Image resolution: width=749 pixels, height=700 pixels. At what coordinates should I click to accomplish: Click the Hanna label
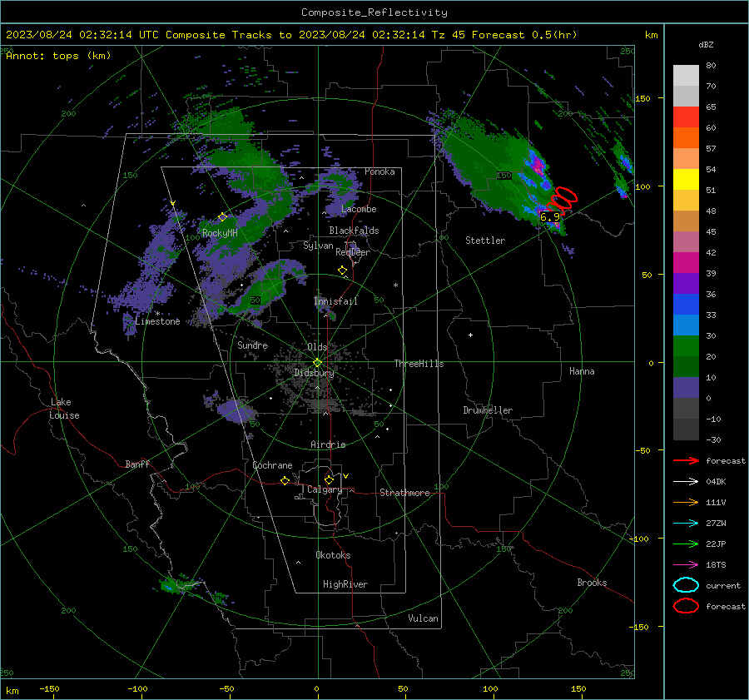pos(582,371)
